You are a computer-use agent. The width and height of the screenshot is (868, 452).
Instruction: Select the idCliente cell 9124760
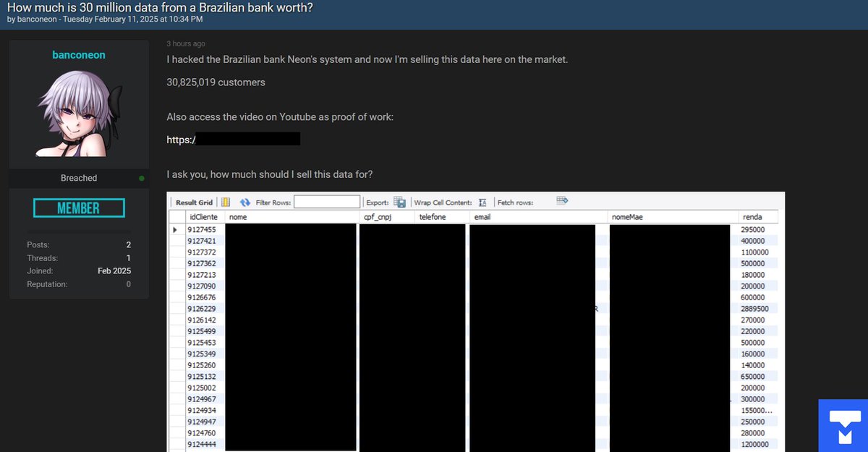click(x=203, y=432)
